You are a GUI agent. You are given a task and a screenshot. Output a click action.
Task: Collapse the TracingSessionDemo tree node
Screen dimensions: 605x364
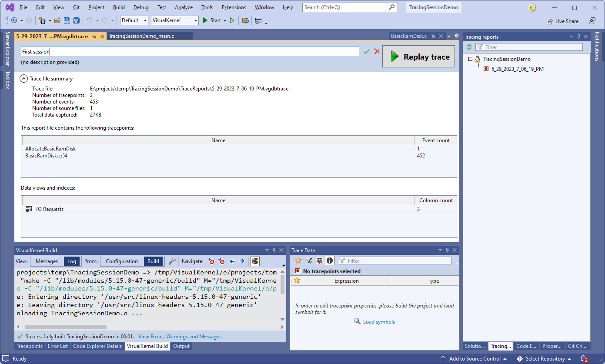[x=471, y=59]
